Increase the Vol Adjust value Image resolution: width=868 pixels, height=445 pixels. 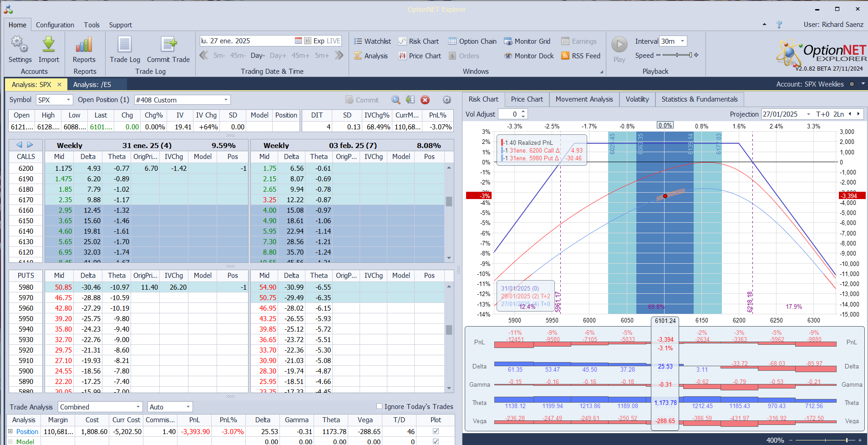point(523,112)
